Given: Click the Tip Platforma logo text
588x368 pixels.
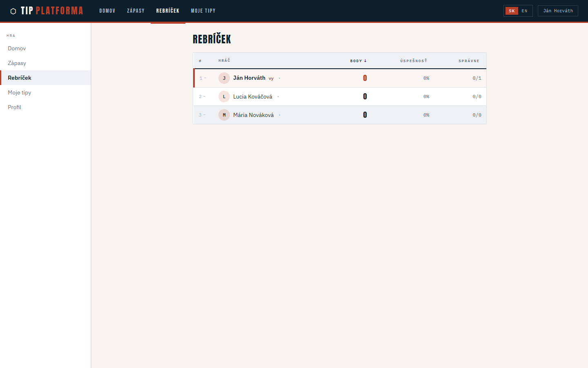Looking at the screenshot, I should tap(52, 11).
